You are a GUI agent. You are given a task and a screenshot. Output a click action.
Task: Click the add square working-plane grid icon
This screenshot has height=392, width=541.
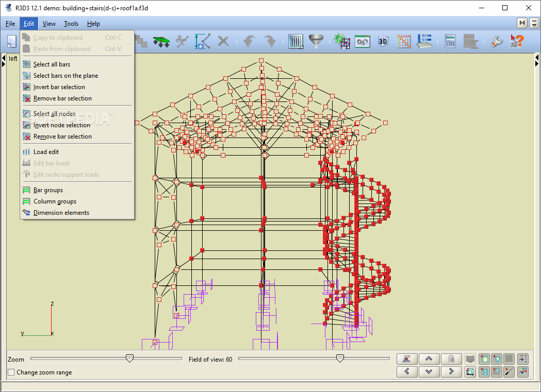[x=484, y=359]
